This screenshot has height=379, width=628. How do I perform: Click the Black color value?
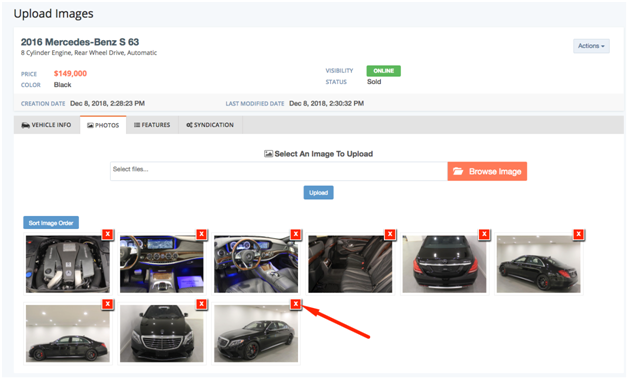62,85
